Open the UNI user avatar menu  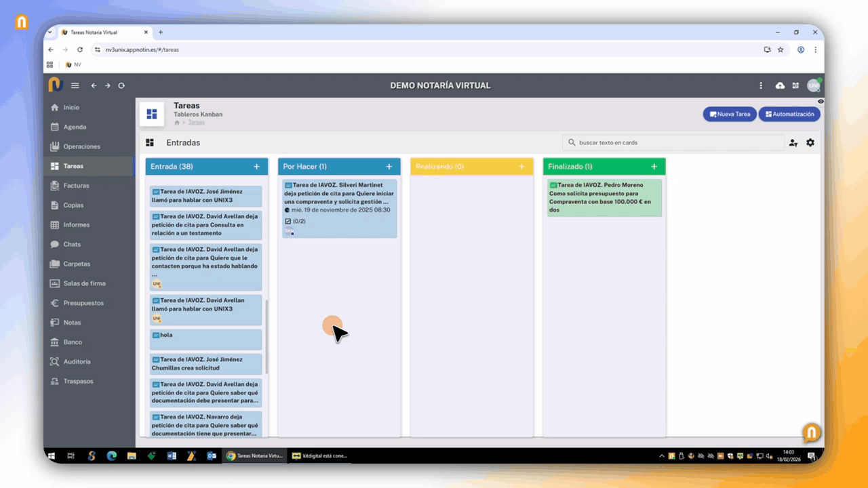[x=813, y=85]
